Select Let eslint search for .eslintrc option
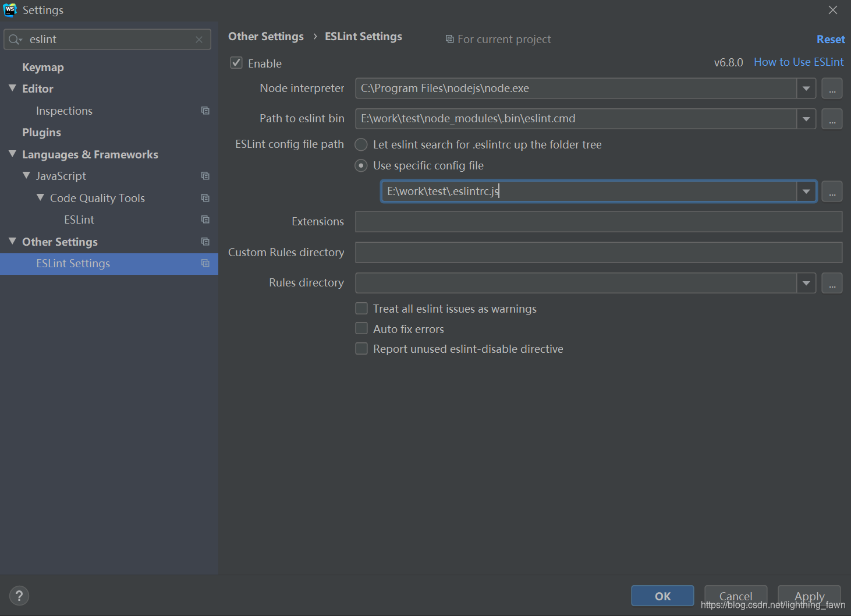This screenshot has width=851, height=616. pyautogui.click(x=361, y=144)
